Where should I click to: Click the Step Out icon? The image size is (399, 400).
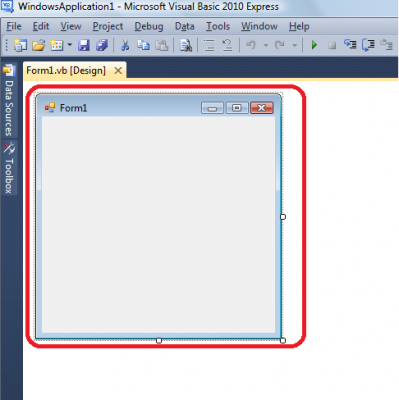coord(386,44)
